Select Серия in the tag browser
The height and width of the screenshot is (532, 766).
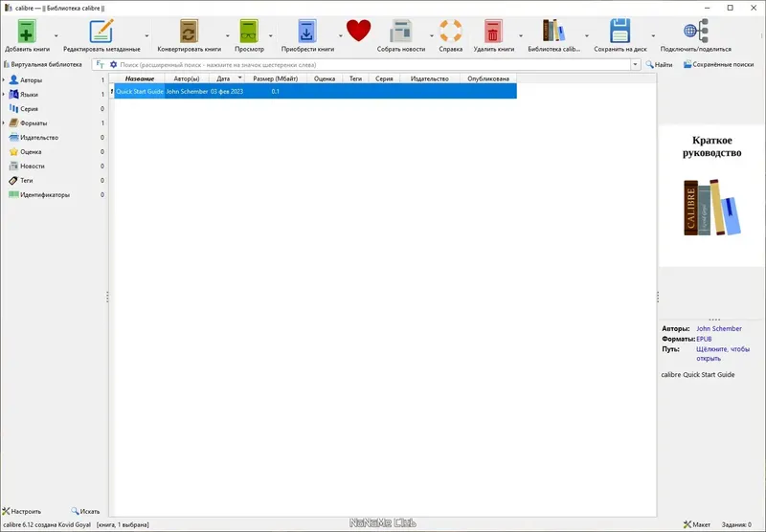pos(30,109)
